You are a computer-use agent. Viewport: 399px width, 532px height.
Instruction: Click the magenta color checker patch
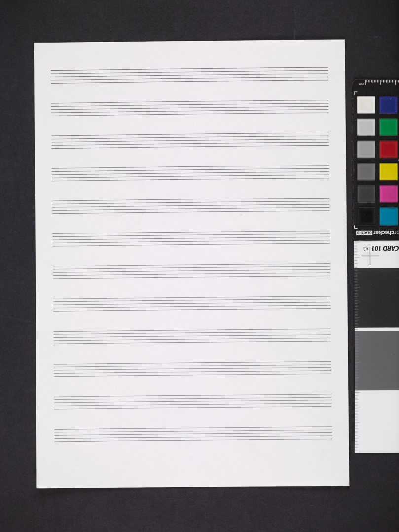[388, 194]
